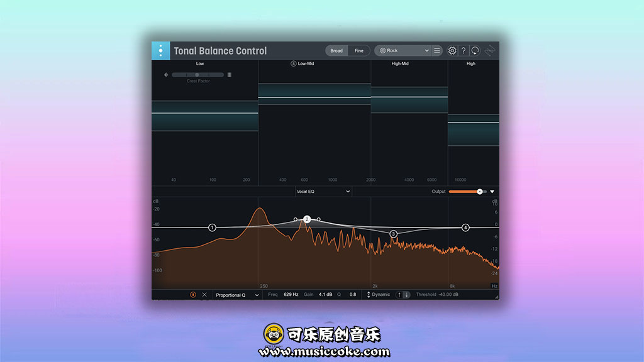Click the iZotope logo icon
The height and width of the screenshot is (362, 644).
click(x=489, y=50)
